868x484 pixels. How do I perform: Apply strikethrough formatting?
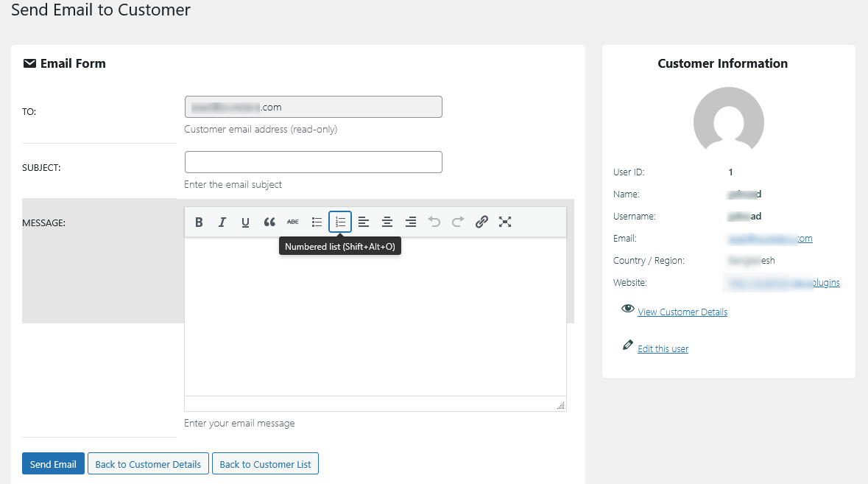(x=292, y=222)
